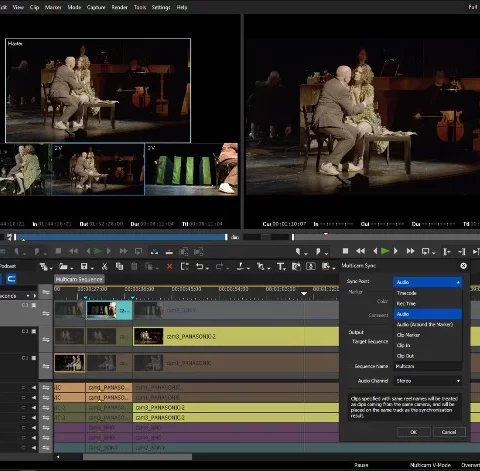Click the Create Title T icon
The height and width of the screenshot is (471, 480).
tap(280, 266)
